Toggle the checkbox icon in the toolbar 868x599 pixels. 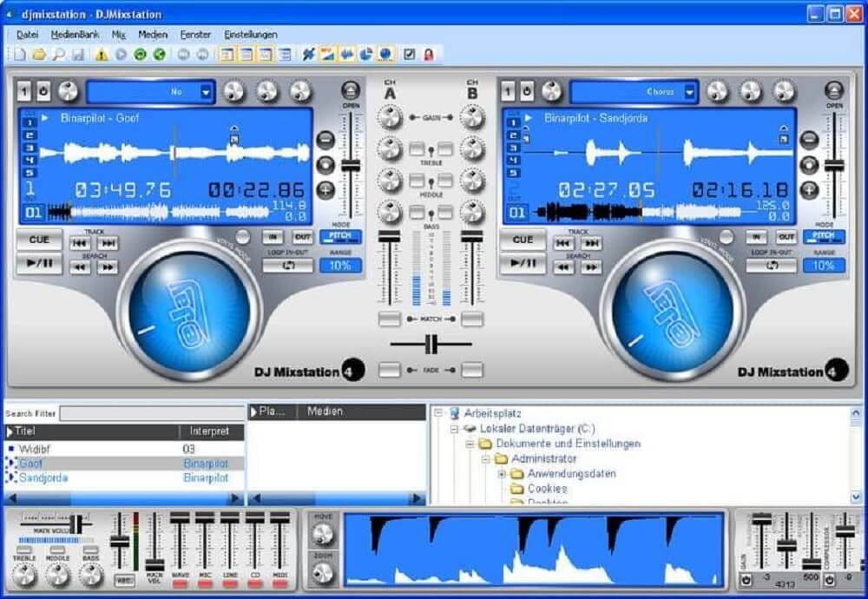click(x=409, y=55)
